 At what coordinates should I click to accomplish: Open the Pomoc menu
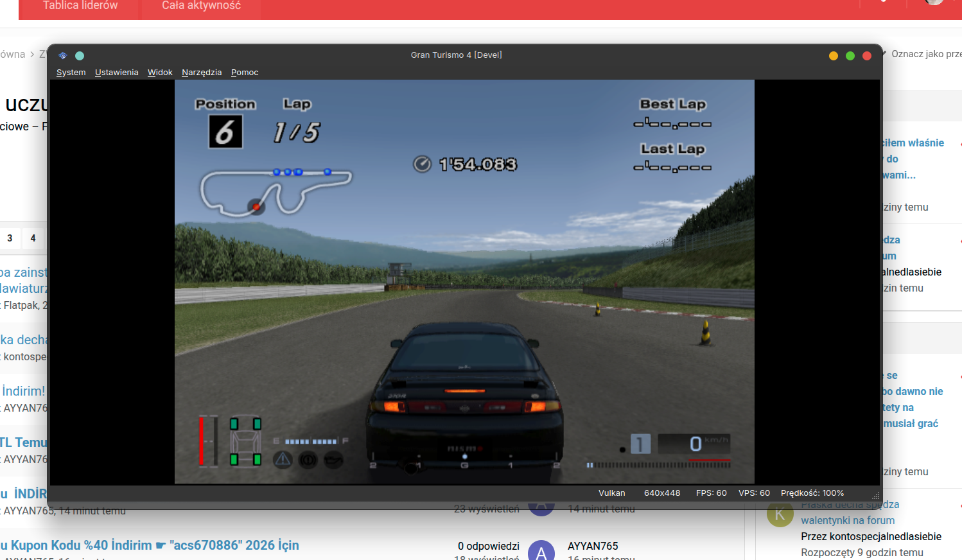pos(245,73)
